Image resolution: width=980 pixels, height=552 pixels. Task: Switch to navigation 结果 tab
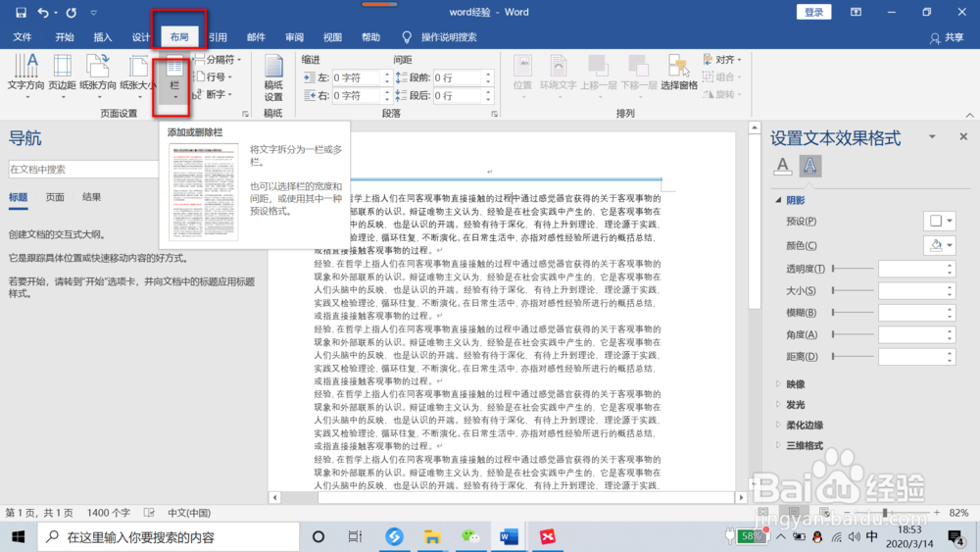click(91, 197)
